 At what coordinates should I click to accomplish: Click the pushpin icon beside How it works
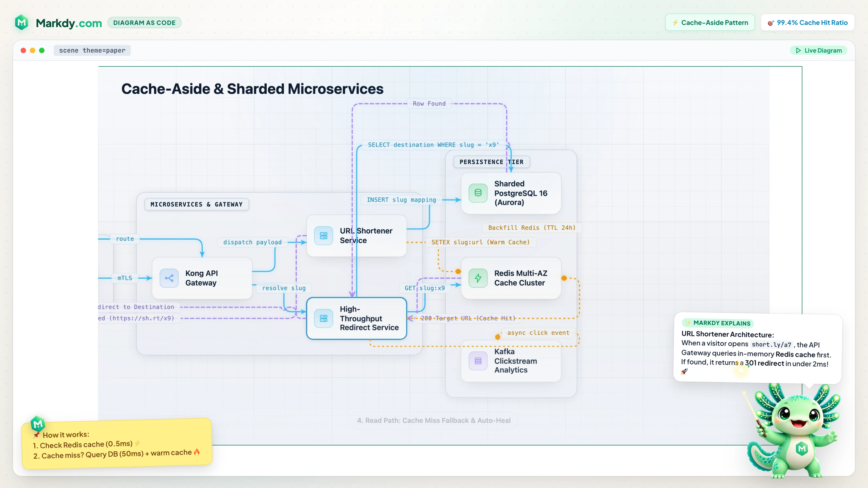[x=37, y=435]
